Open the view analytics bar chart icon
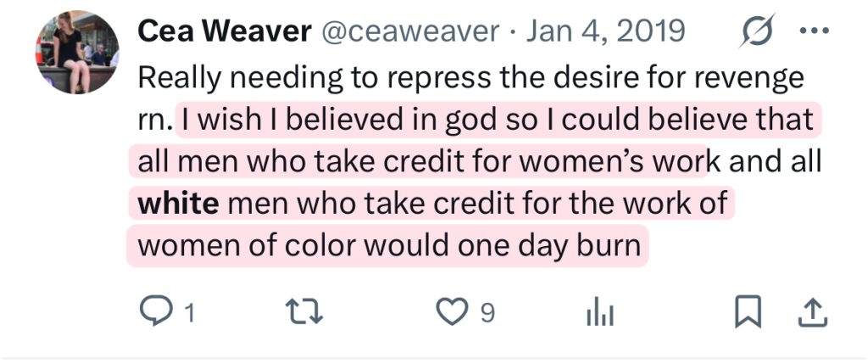 coord(598,314)
